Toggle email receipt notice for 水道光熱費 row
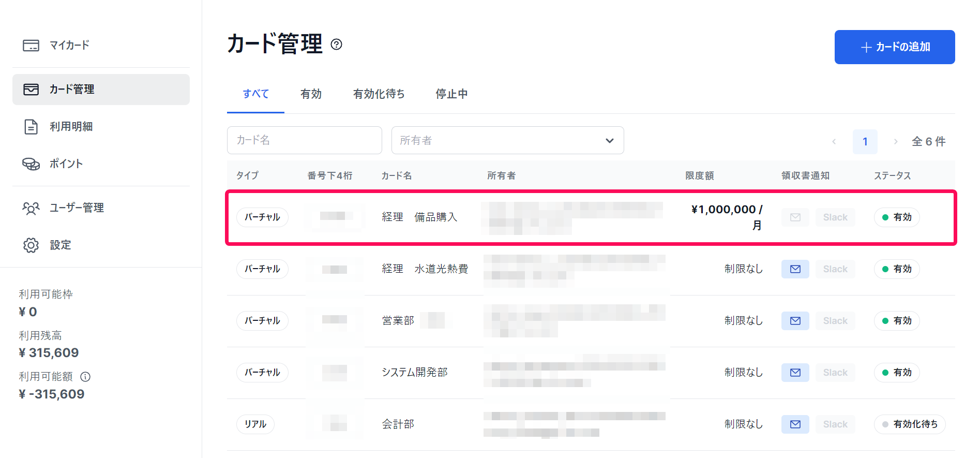980x458 pixels. pyautogui.click(x=795, y=269)
